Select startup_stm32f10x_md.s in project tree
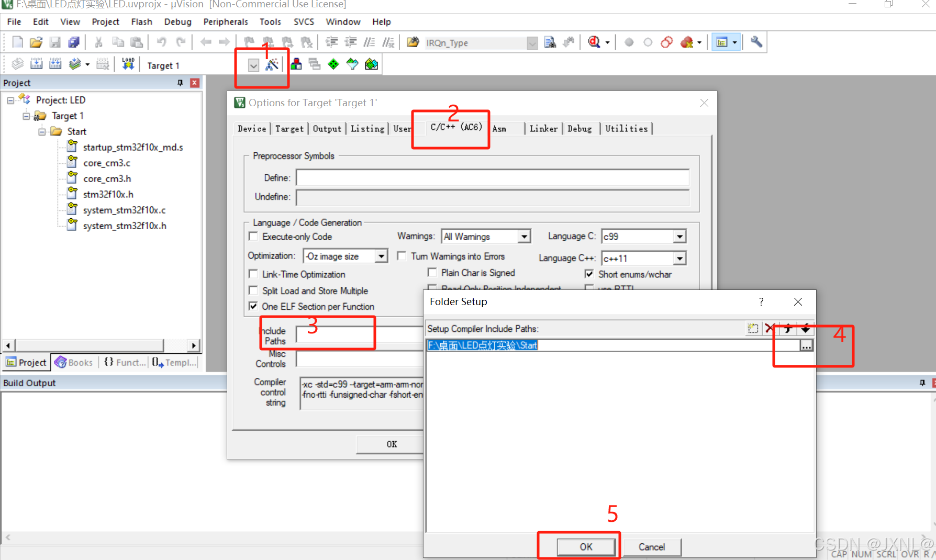The height and width of the screenshot is (560, 936). point(133,147)
